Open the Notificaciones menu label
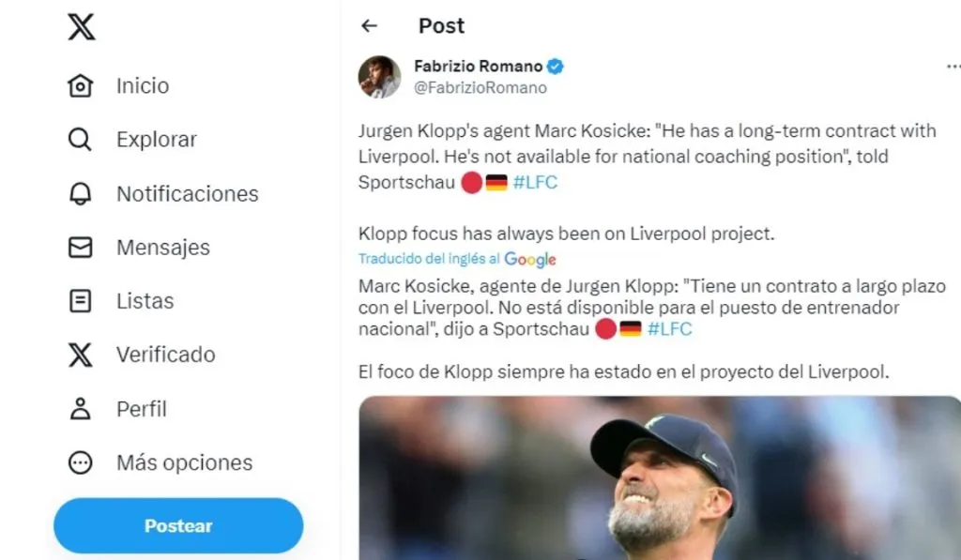Image resolution: width=961 pixels, height=560 pixels. point(187,194)
